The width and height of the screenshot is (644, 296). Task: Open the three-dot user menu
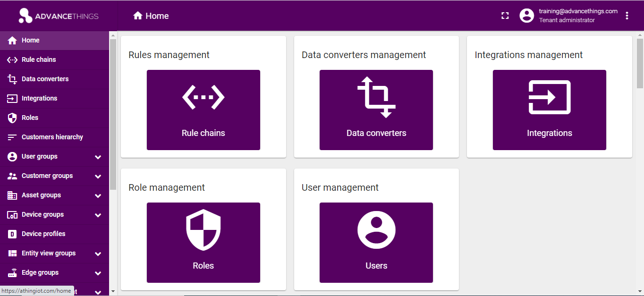coord(627,16)
